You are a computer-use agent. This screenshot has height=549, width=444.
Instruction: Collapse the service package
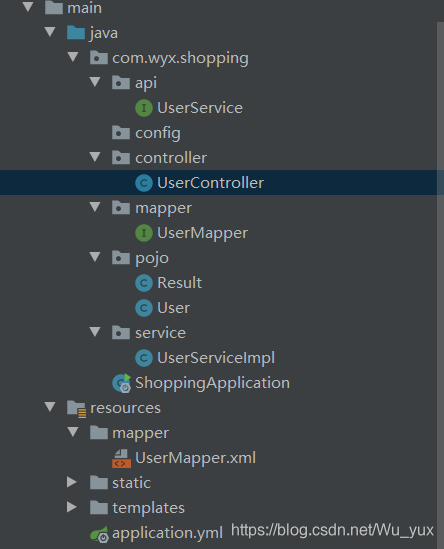[x=95, y=332]
